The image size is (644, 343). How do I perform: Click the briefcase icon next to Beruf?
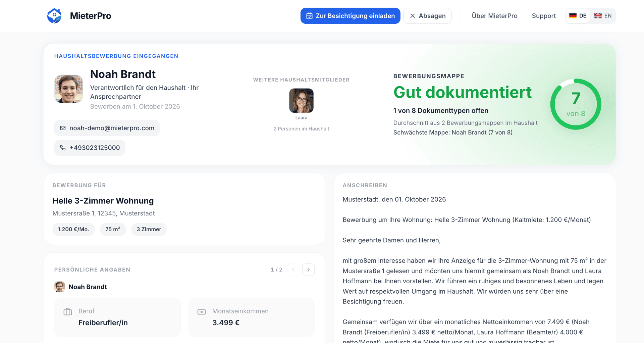click(68, 312)
